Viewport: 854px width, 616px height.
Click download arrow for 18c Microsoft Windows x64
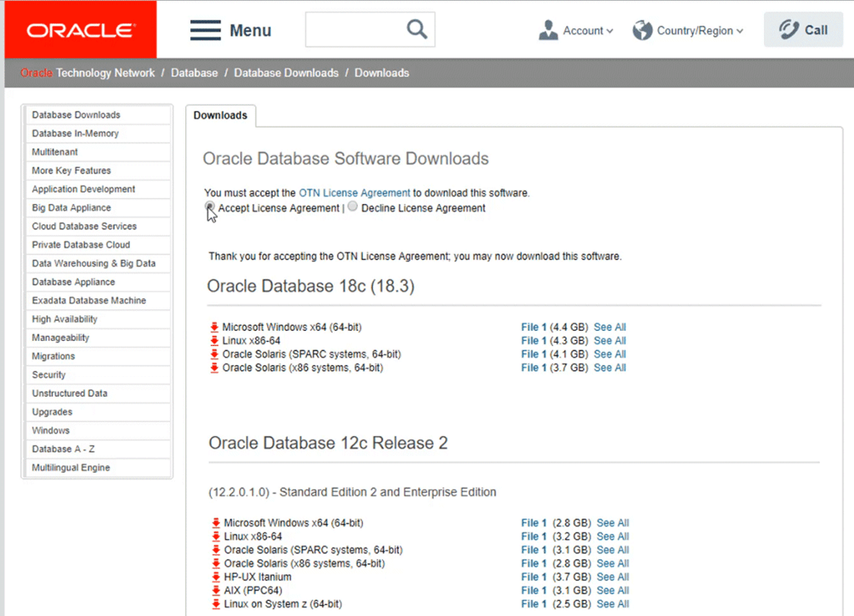tap(214, 327)
